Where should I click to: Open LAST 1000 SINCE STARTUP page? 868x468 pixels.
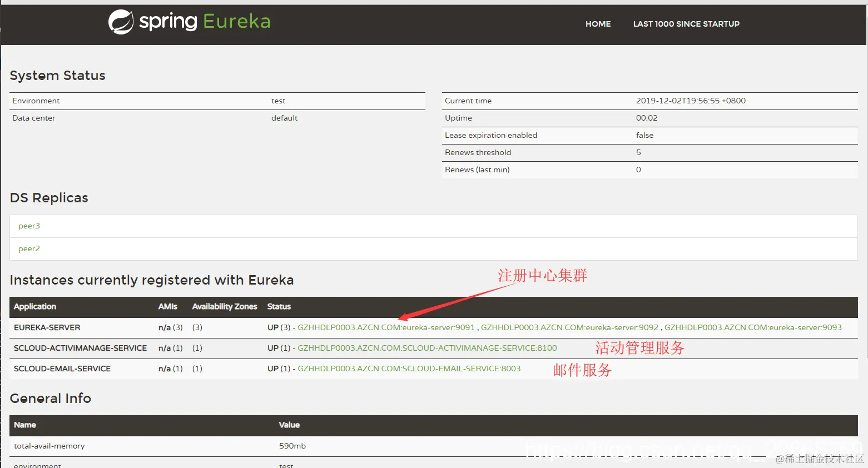pyautogui.click(x=686, y=24)
